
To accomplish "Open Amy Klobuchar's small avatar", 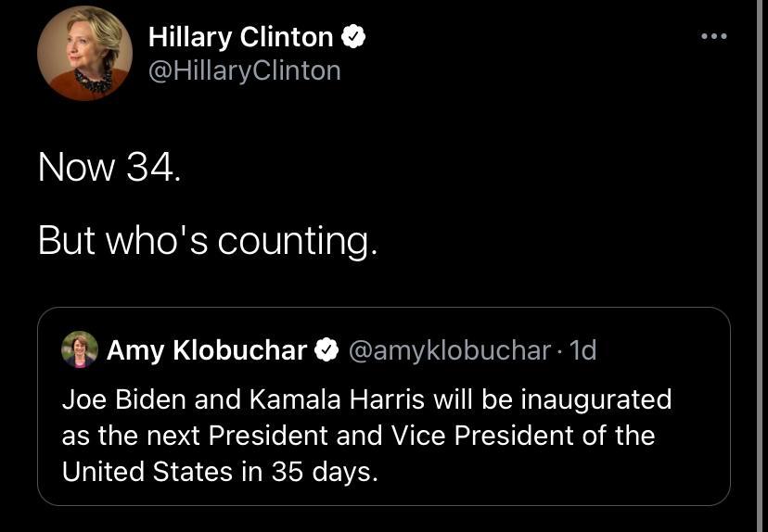I will coord(80,350).
